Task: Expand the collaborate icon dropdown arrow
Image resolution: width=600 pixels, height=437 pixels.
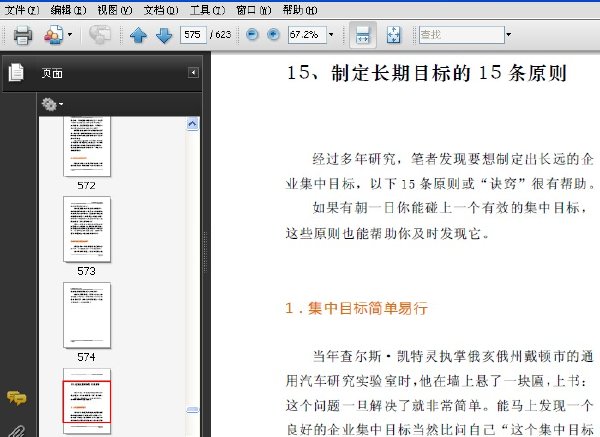Action: pos(70,34)
